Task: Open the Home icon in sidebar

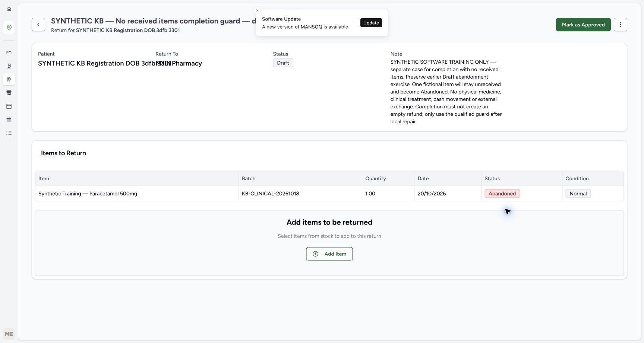Action: pos(9,9)
